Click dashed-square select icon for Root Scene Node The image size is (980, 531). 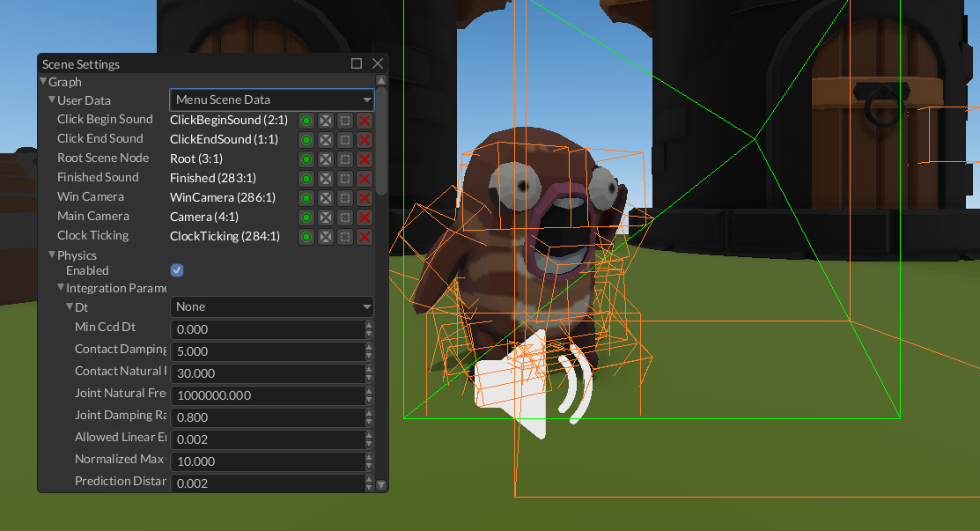coord(345,159)
